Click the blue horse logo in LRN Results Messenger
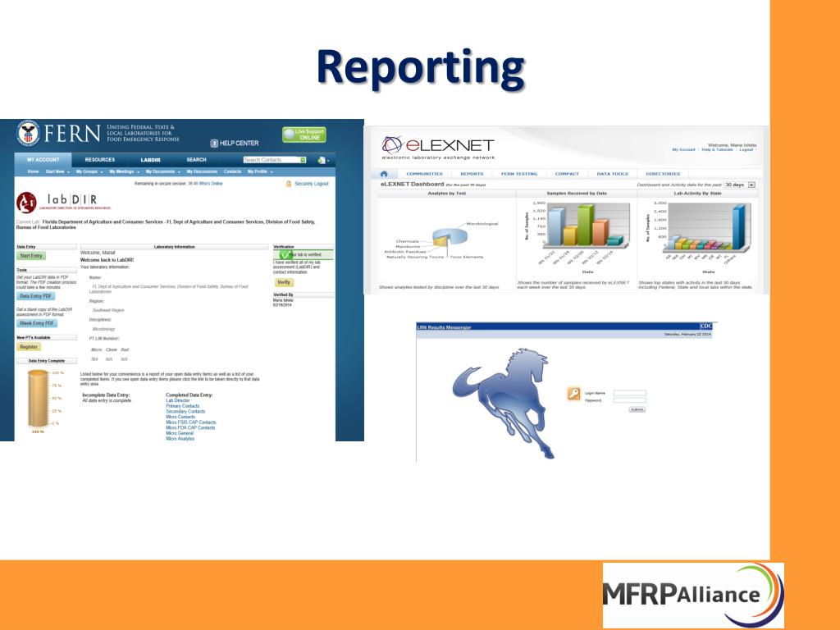Viewport: 840px width, 630px height. (x=503, y=402)
